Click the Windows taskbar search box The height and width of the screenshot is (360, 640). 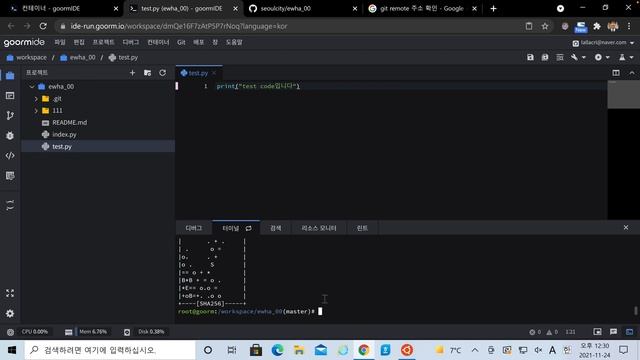(110, 350)
